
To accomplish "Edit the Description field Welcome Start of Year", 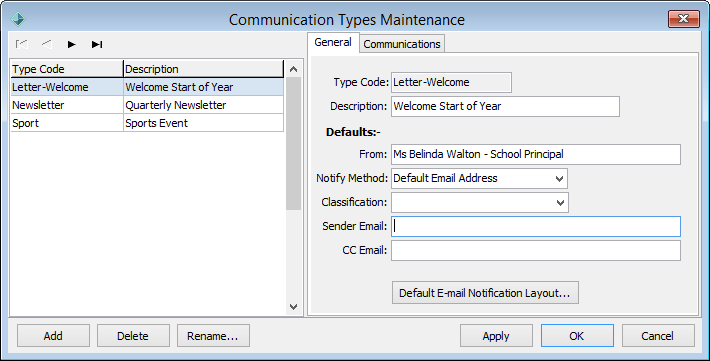I will pyautogui.click(x=505, y=106).
